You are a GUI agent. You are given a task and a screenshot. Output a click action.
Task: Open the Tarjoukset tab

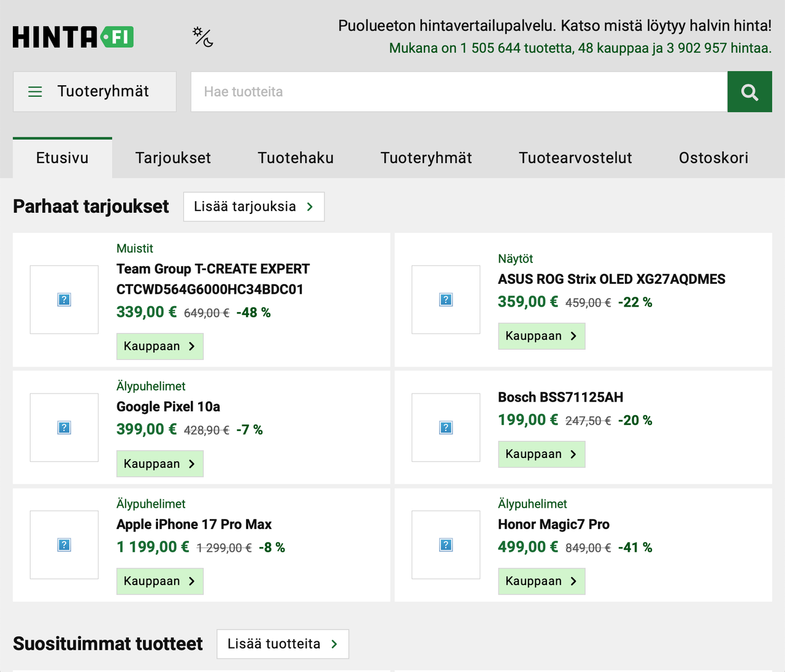click(173, 158)
